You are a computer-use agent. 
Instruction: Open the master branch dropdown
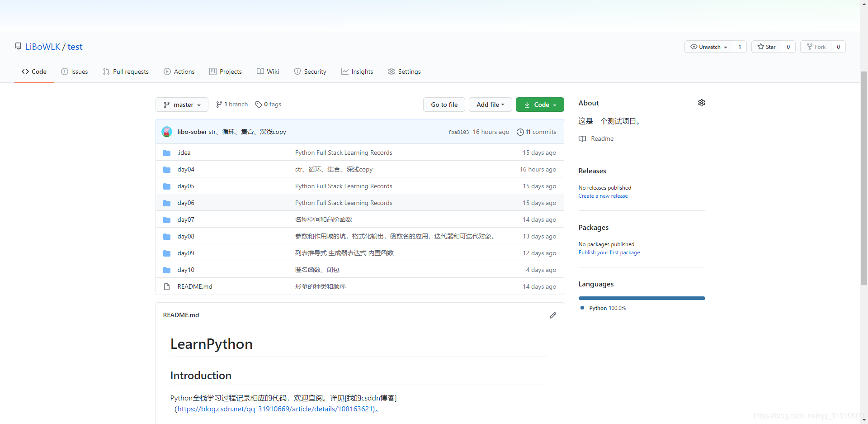click(182, 105)
